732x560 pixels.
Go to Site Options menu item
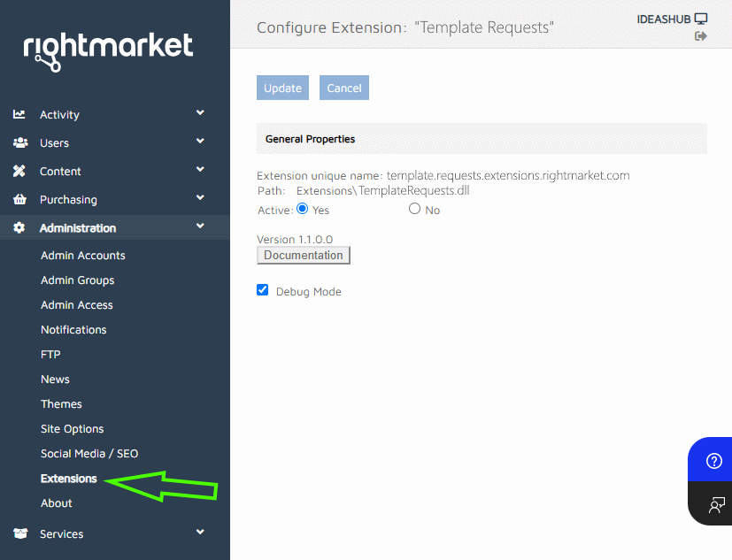coord(73,429)
